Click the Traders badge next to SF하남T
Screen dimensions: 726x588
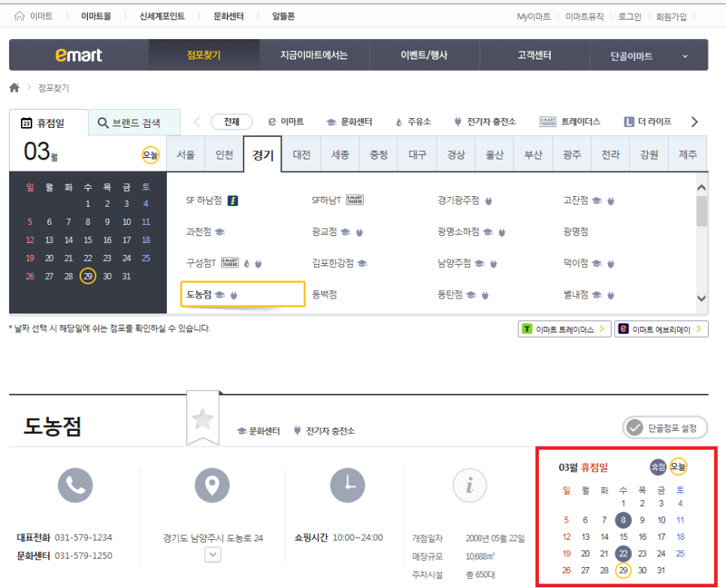(355, 200)
